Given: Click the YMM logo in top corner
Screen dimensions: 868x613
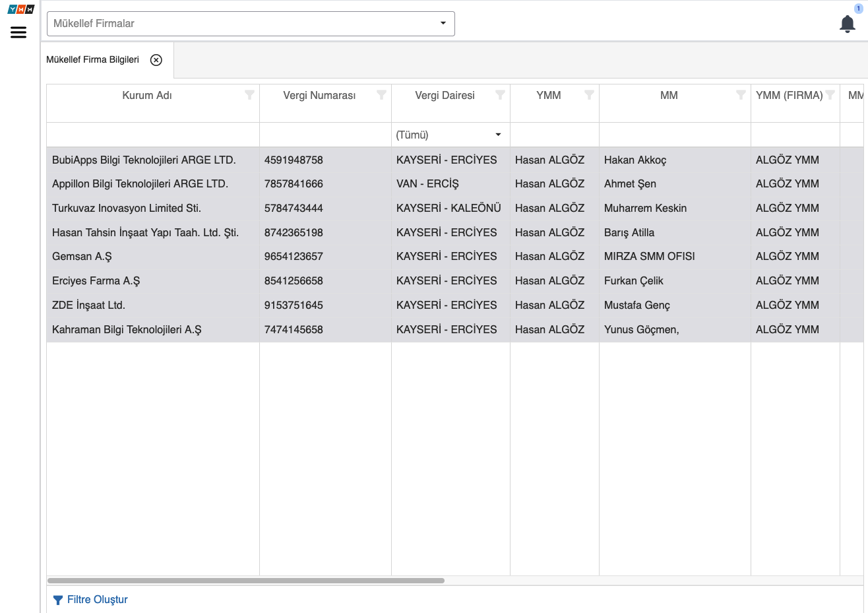Looking at the screenshot, I should 20,9.
